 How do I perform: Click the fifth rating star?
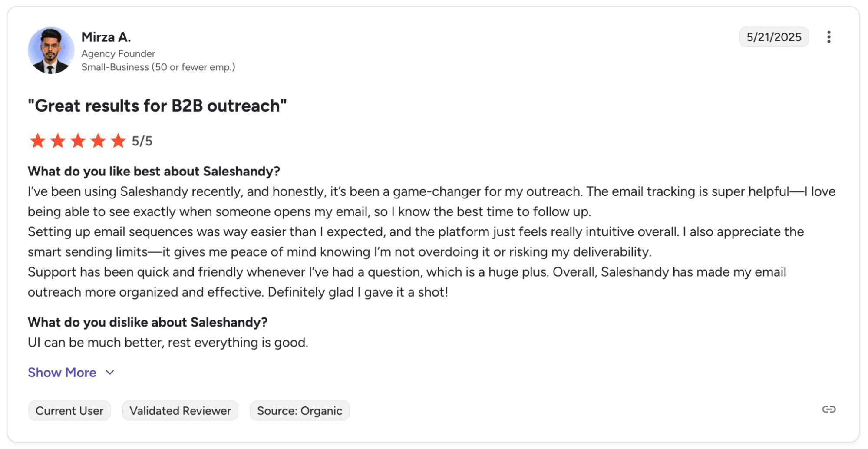(118, 141)
